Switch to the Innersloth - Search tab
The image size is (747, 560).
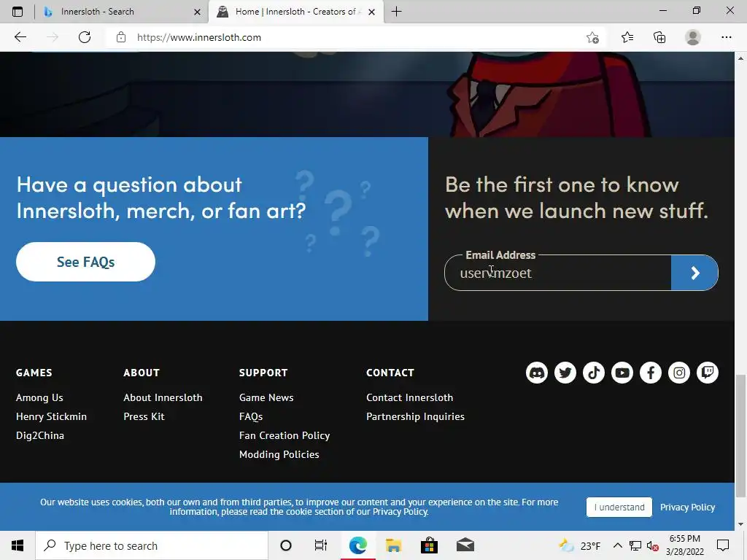[122, 12]
